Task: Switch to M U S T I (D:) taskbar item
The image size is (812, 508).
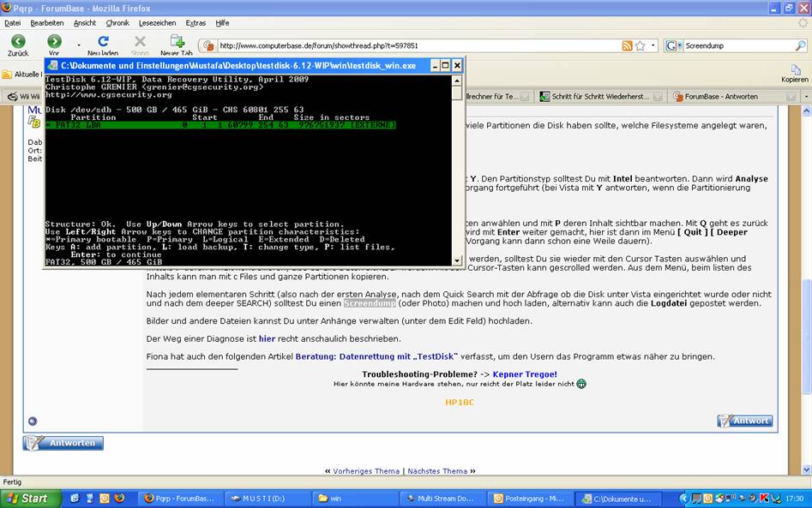Action: pos(268,499)
